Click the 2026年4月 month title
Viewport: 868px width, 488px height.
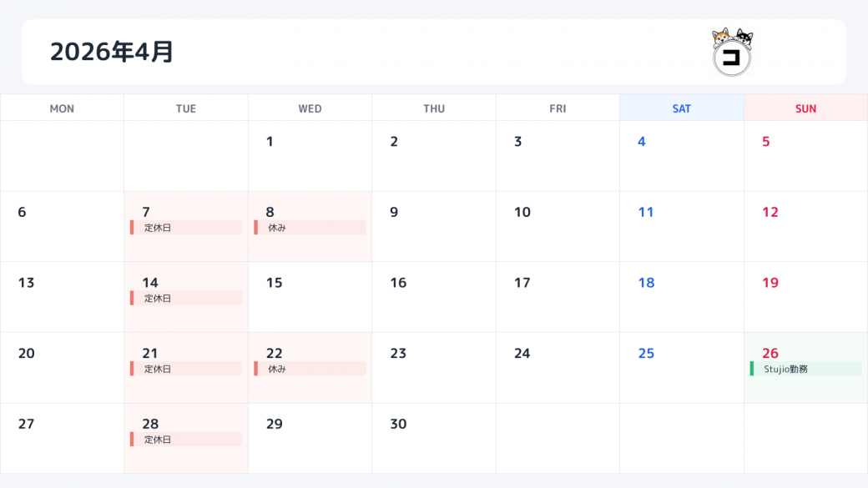pos(112,52)
